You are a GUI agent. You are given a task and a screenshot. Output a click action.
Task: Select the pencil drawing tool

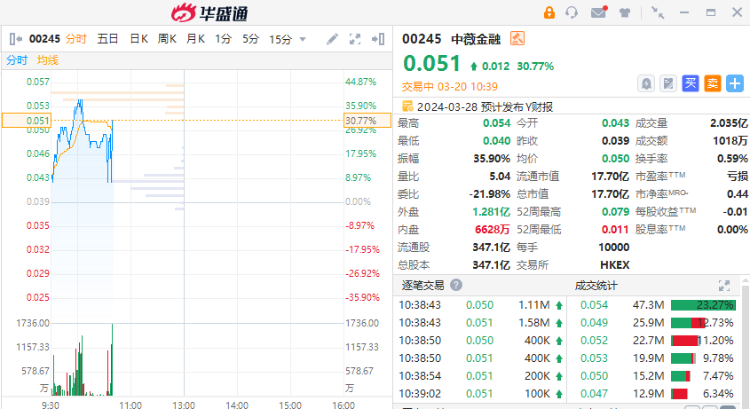pos(332,39)
